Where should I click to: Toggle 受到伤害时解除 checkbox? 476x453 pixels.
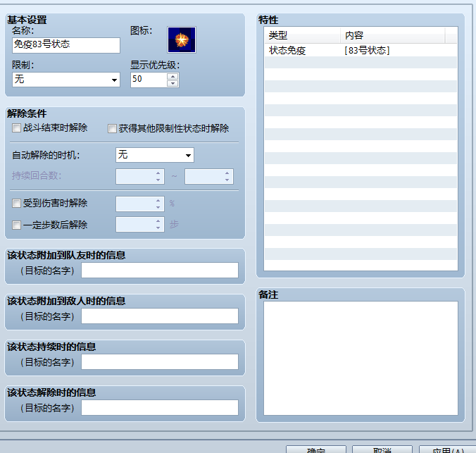point(16,203)
